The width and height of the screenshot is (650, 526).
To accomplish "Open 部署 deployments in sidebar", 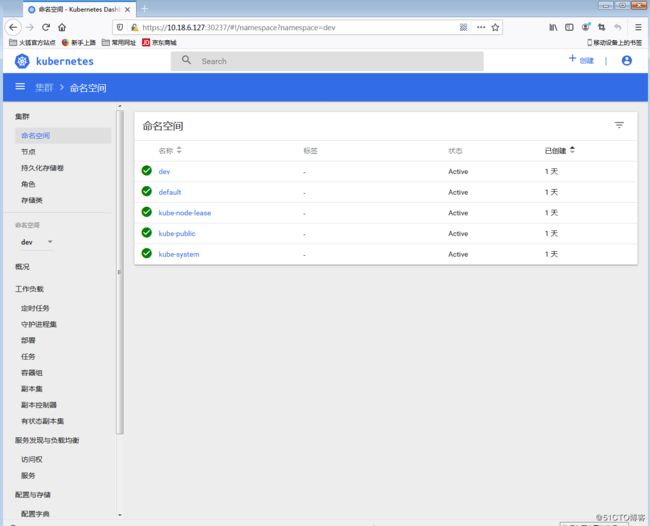I will [x=28, y=340].
